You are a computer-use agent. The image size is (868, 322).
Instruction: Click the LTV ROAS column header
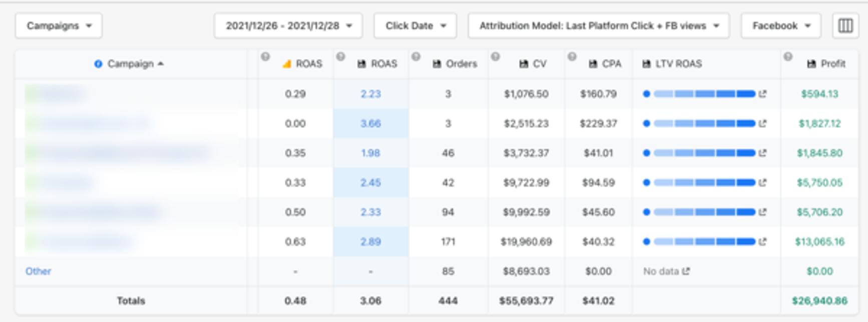click(x=672, y=64)
